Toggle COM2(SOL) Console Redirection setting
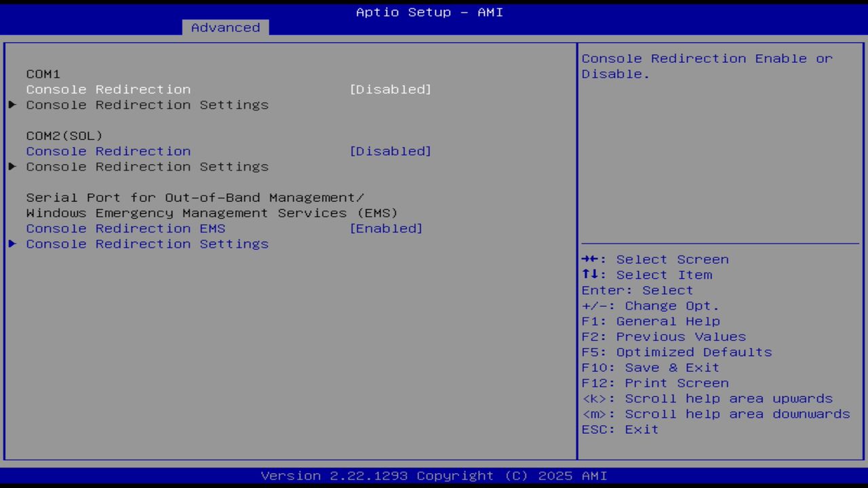The height and width of the screenshot is (488, 868). tap(391, 150)
